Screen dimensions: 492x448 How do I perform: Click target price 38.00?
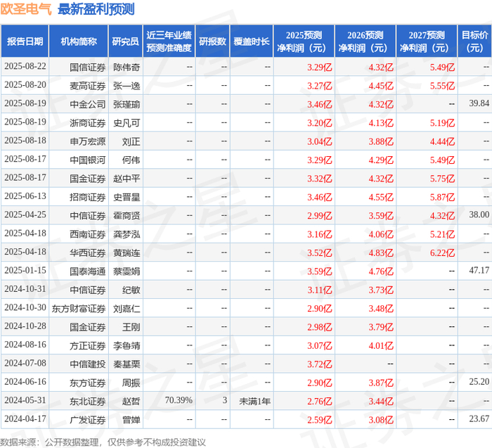[479, 215]
